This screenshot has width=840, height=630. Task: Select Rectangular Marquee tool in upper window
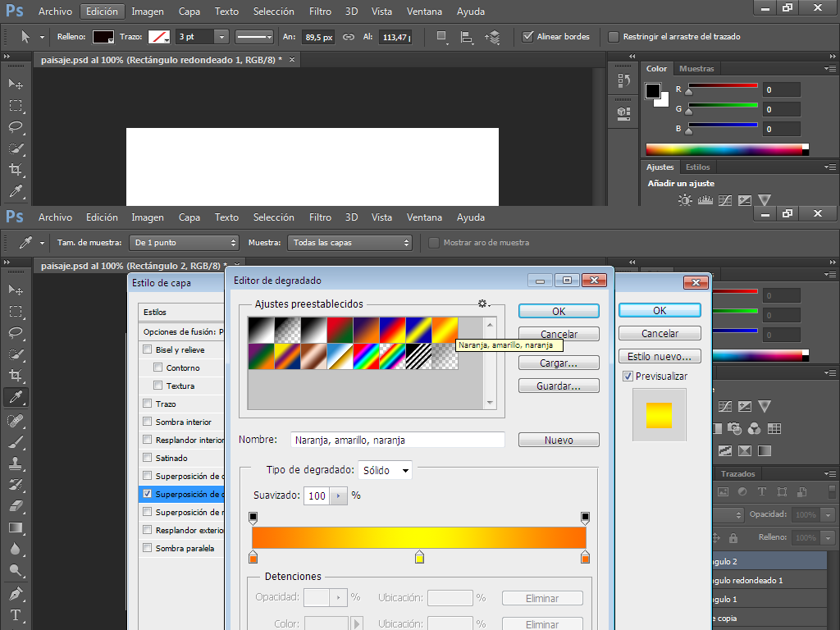16,106
